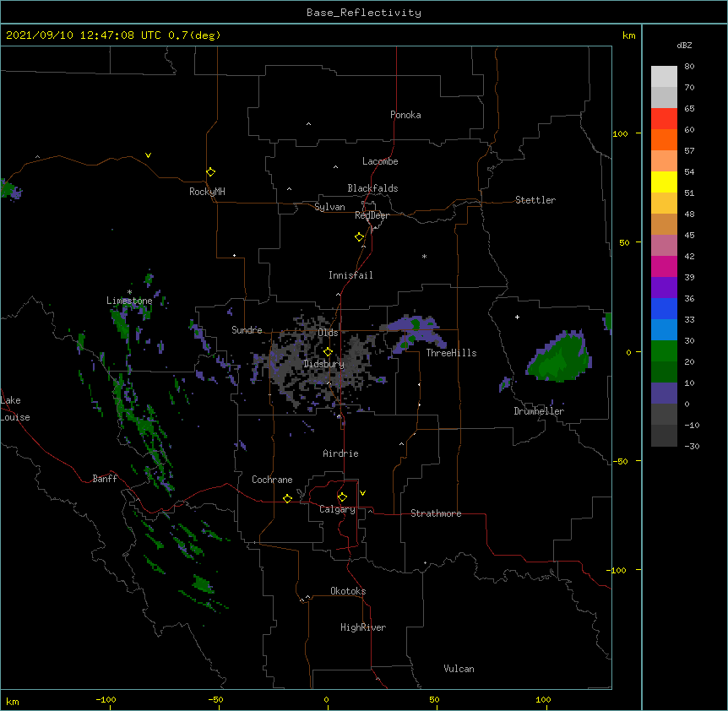Image resolution: width=728 pixels, height=711 pixels.
Task: Select the yellow diamond marker above Calgary label
Action: [x=342, y=497]
